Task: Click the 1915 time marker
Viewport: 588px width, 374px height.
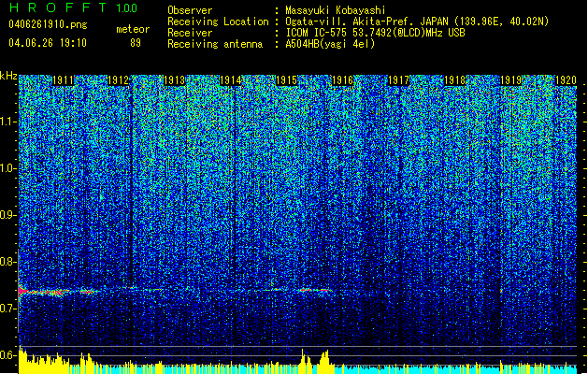Action: click(x=286, y=80)
